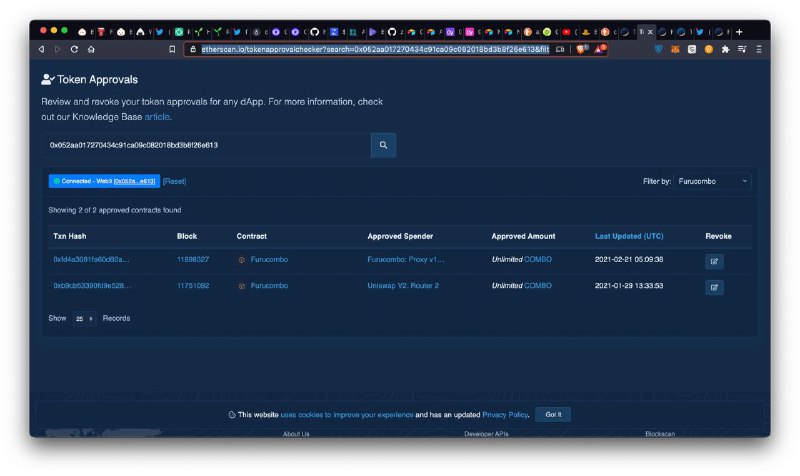Open transaction 0xb9cb53390fd9e528...
The image size is (800, 476).
pos(92,286)
